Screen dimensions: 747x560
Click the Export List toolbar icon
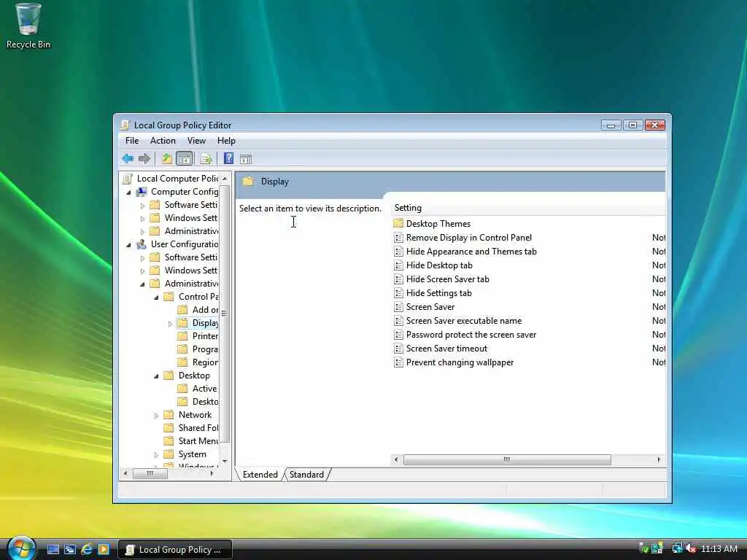[x=206, y=158]
